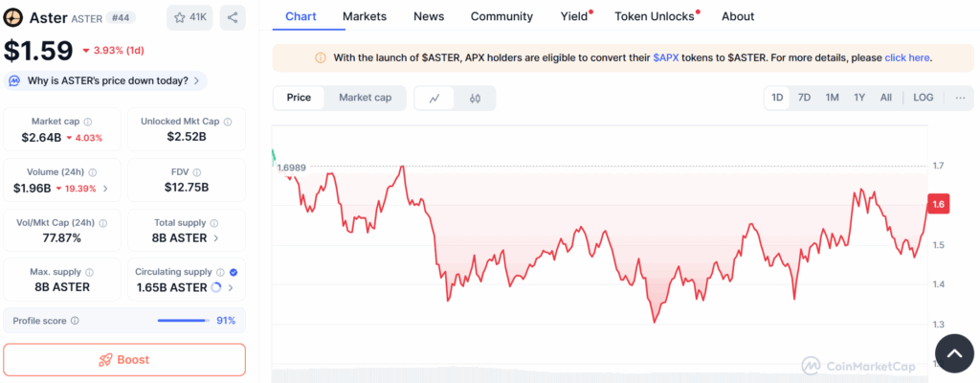Open the Yield tab
980x383 pixels.
coord(574,17)
